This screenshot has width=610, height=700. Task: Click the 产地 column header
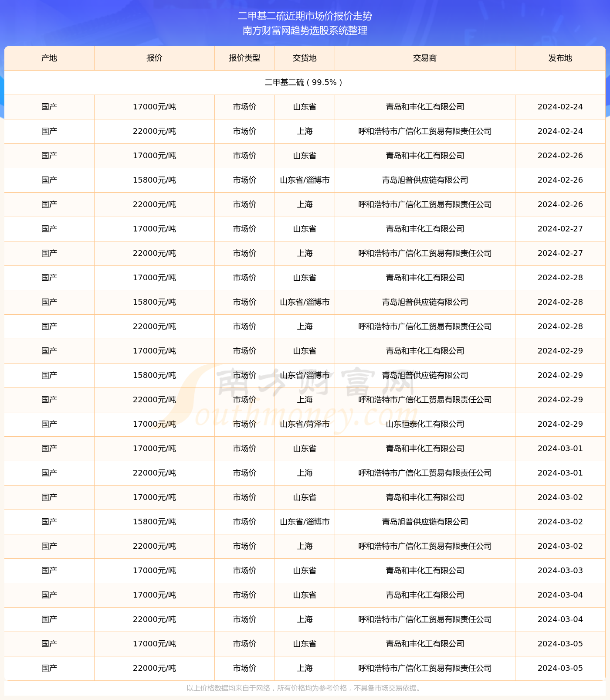49,58
